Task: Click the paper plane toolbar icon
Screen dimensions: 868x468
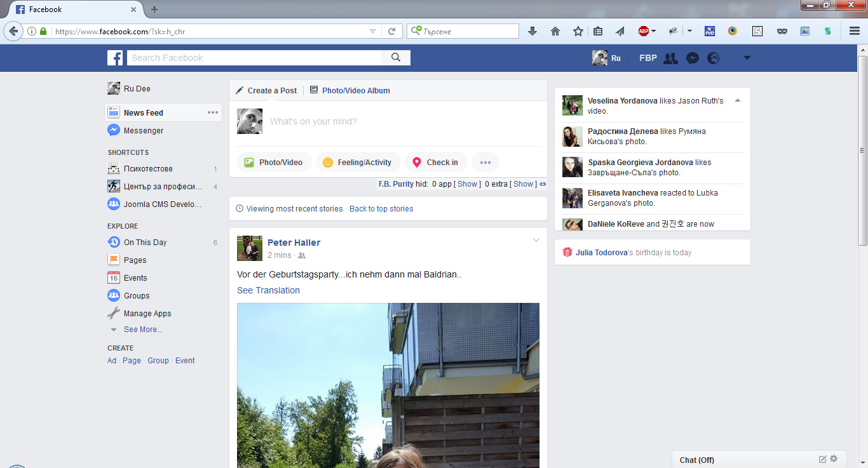Action: point(620,31)
